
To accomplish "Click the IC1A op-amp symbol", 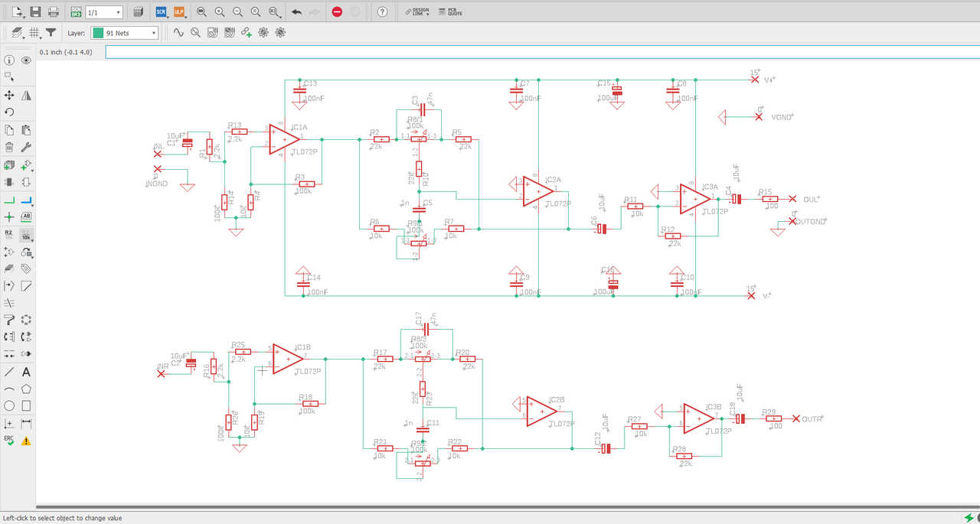I will coord(284,139).
